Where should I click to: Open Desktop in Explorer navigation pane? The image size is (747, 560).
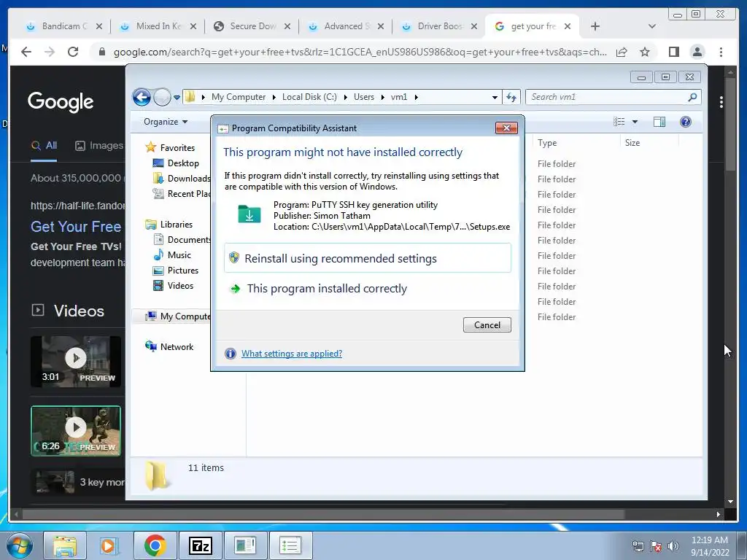[176, 163]
